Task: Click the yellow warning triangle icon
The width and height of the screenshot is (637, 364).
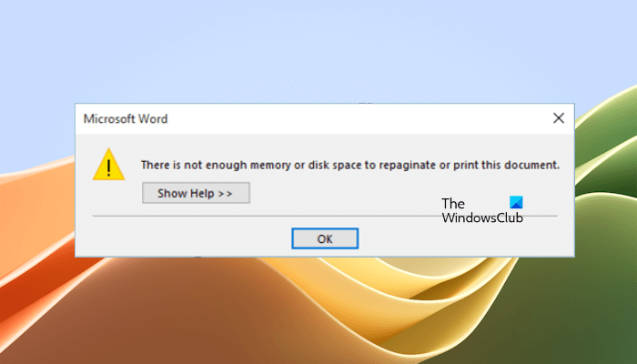Action: pos(108,165)
